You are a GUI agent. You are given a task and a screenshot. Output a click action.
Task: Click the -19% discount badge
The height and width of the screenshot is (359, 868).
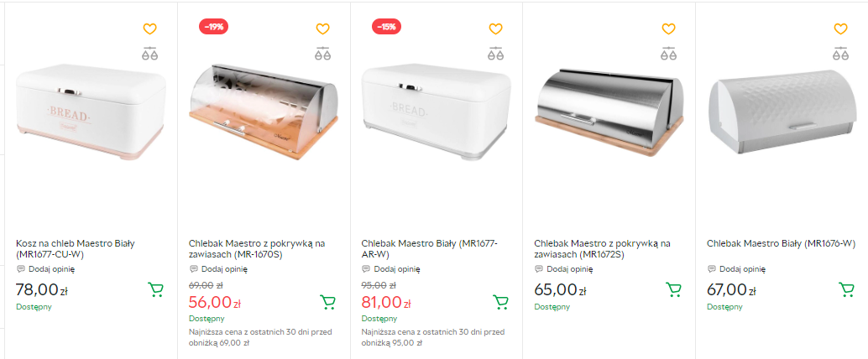214,27
